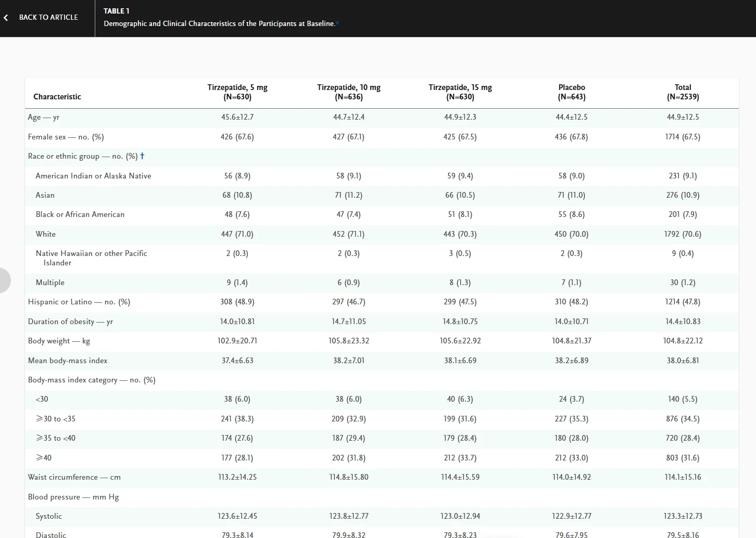
Task: Select the Multiple row label
Action: pos(50,283)
